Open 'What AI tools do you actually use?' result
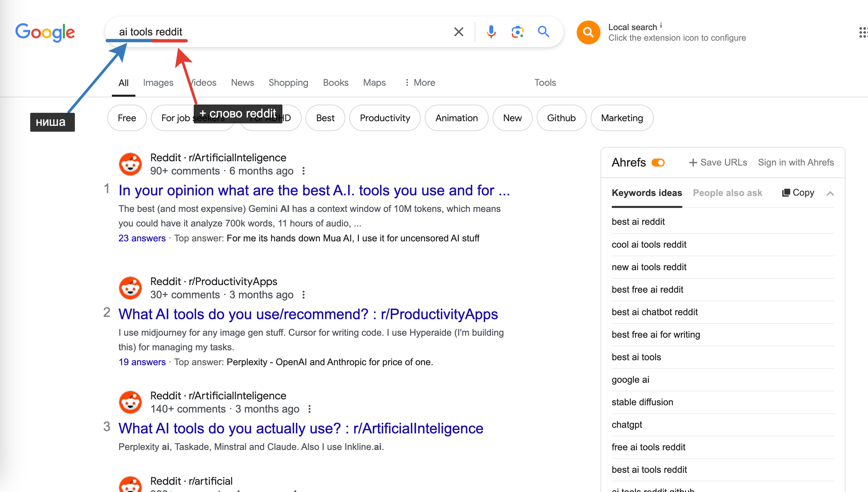The height and width of the screenshot is (492, 868). coord(301,428)
